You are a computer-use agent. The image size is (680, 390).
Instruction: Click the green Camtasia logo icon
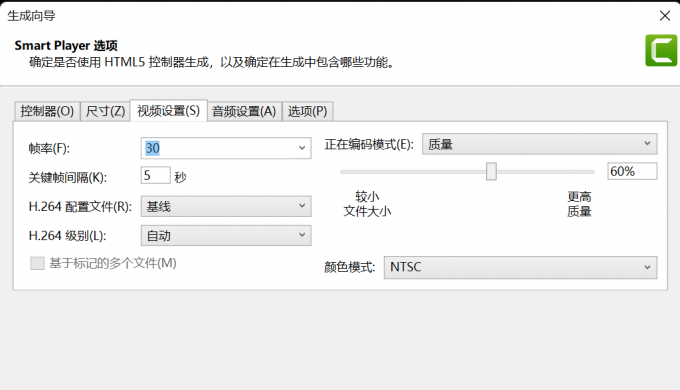(x=661, y=50)
